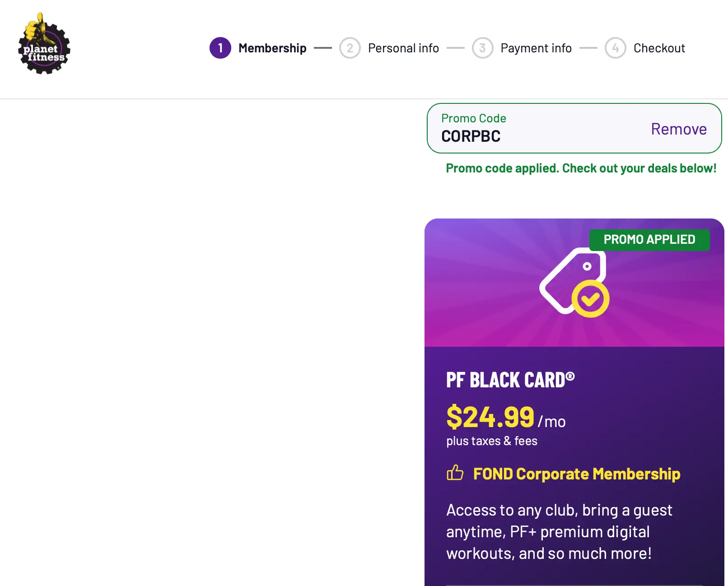
Task: Click the $24.99 monthly price
Action: (x=490, y=418)
